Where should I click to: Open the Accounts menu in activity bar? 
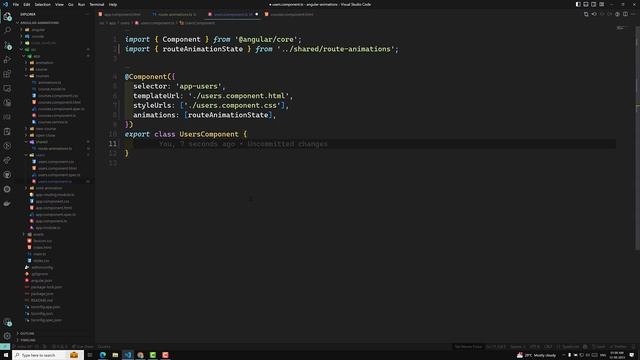[7, 322]
